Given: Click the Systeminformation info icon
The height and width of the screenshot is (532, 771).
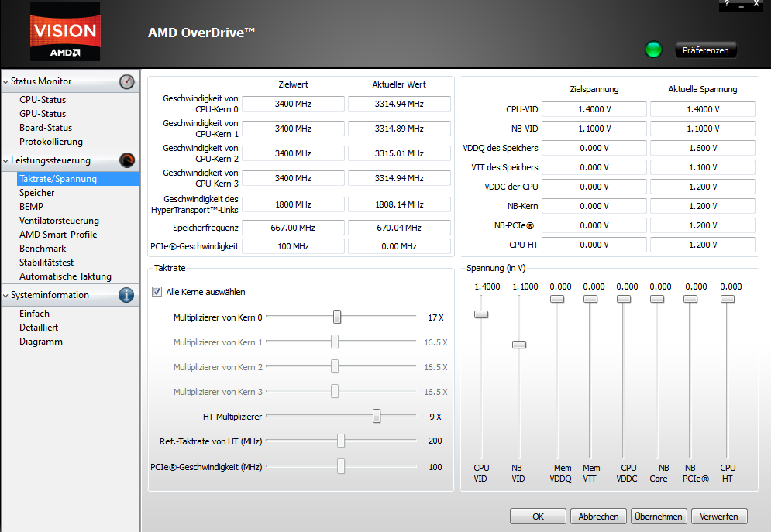Looking at the screenshot, I should (x=126, y=295).
